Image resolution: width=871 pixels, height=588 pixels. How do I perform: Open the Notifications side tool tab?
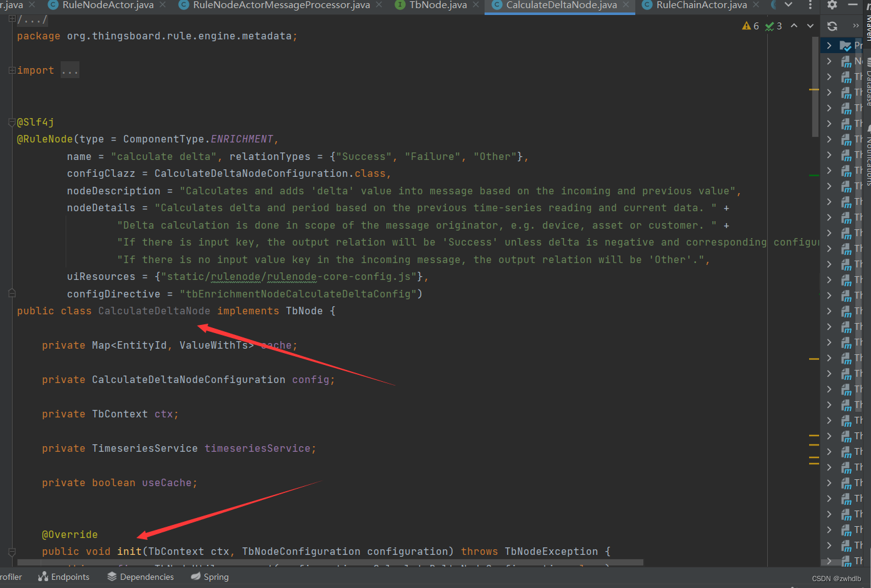point(868,156)
